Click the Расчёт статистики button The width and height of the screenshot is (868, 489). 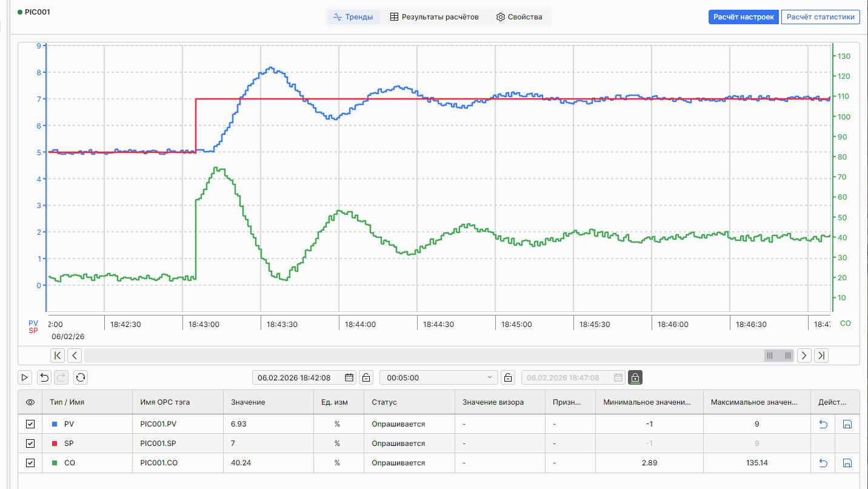click(x=820, y=17)
